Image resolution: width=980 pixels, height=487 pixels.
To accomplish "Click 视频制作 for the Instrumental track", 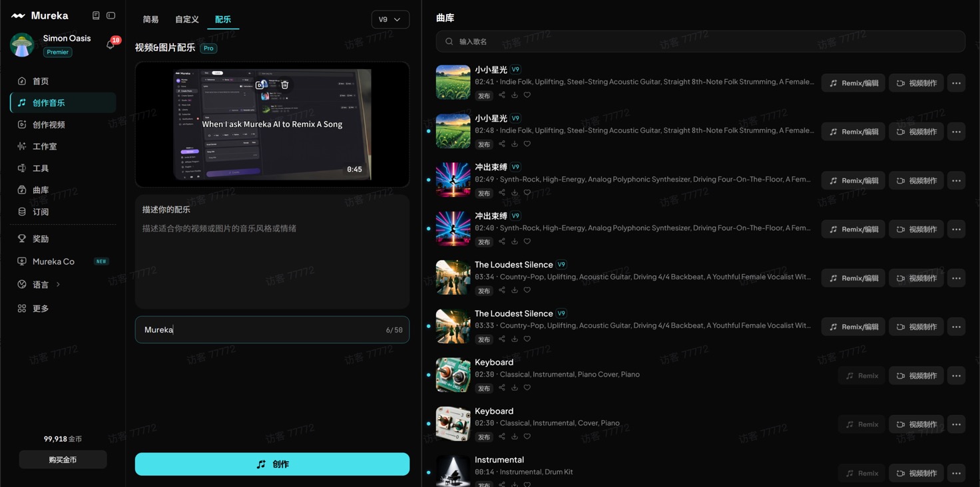I will (917, 473).
